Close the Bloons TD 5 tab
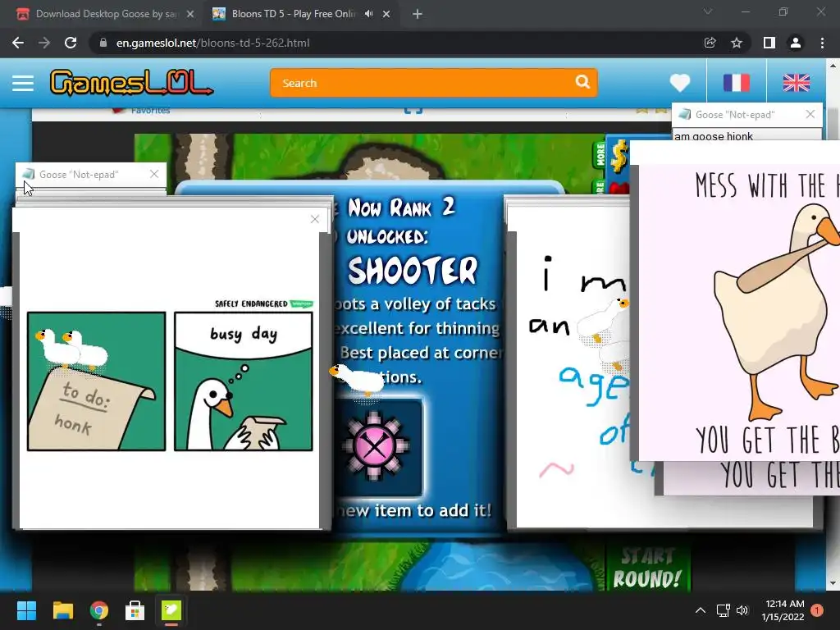This screenshot has height=630, width=840. pyautogui.click(x=386, y=15)
